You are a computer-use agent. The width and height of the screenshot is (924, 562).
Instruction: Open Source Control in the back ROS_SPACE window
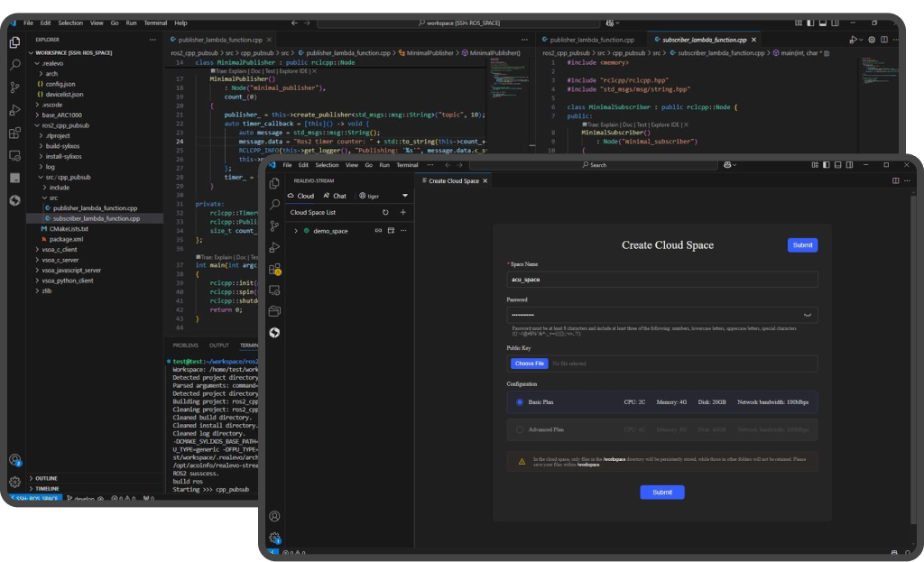point(15,88)
